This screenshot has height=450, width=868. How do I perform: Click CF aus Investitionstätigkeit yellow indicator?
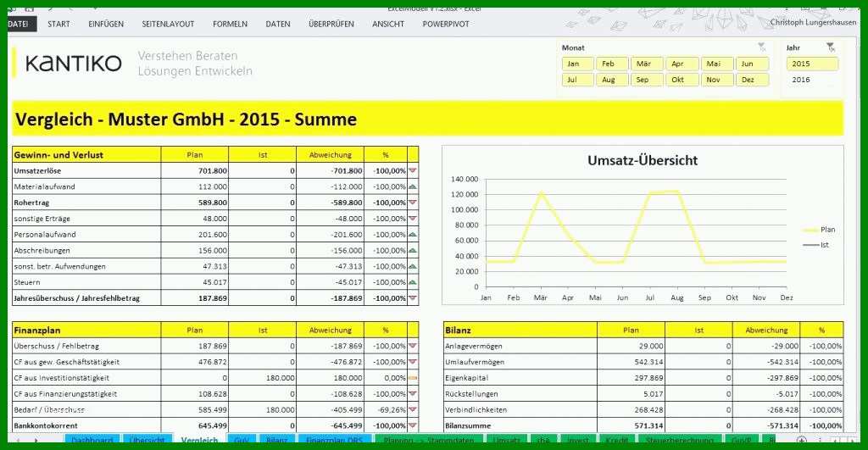click(413, 378)
